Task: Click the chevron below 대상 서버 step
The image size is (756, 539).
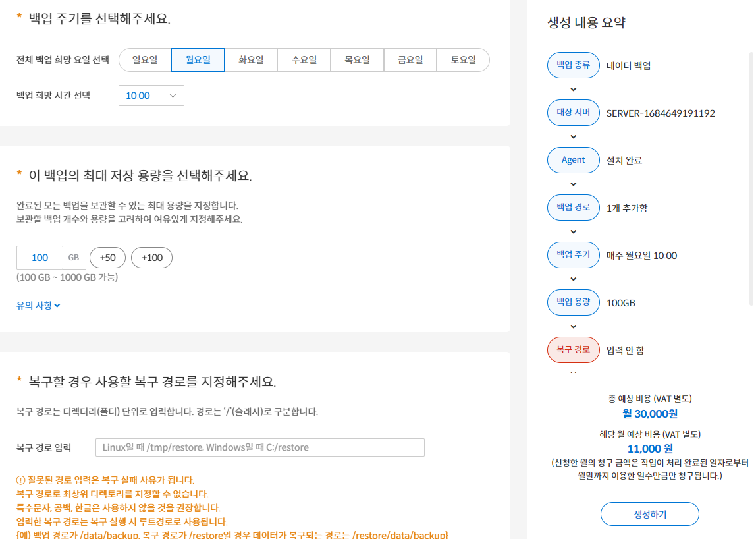Action: pyautogui.click(x=574, y=136)
